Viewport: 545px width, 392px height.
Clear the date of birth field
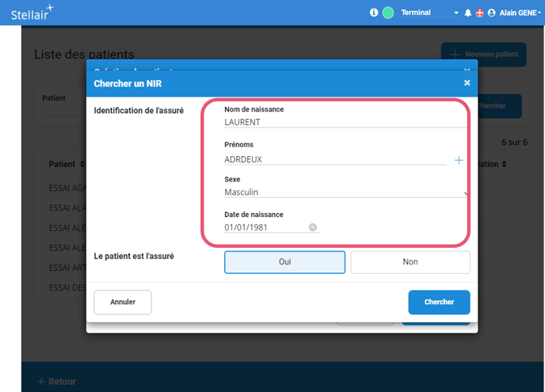click(x=313, y=227)
